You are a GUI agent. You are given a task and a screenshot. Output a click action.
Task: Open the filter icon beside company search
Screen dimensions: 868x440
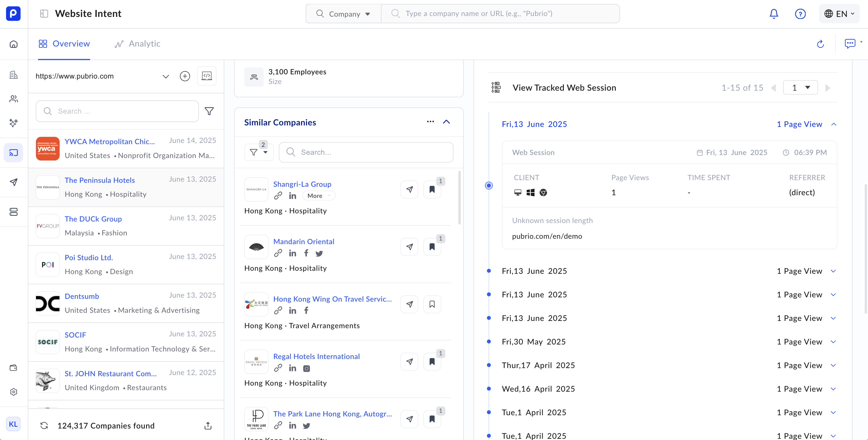pos(209,111)
